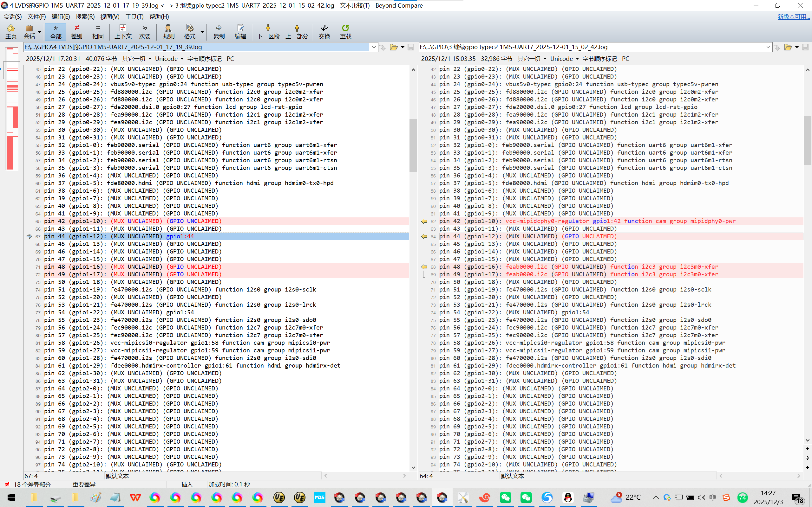This screenshot has width=812, height=507.
Task: Open the Search (搜索) menu
Action: pyautogui.click(x=85, y=16)
